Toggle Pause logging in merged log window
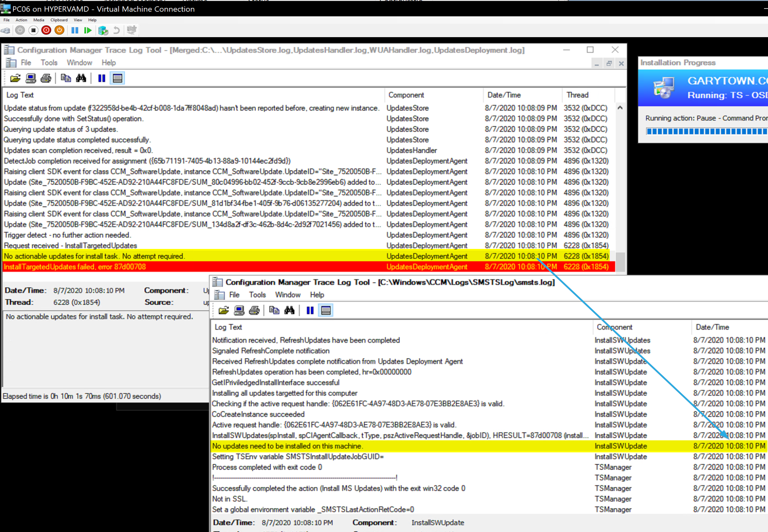The image size is (768, 532). (101, 78)
